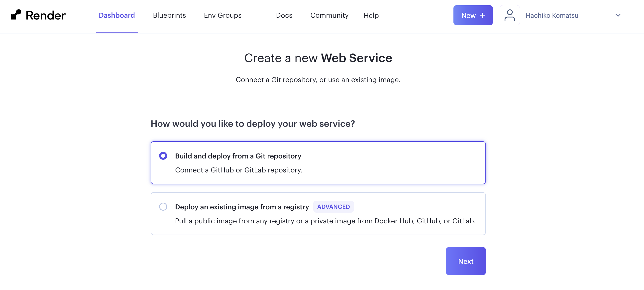Click the plus icon in New button

(482, 15)
